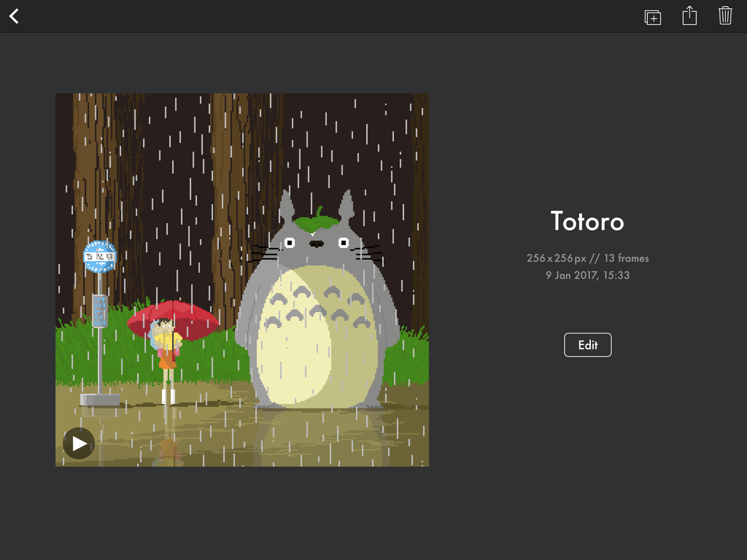
Task: Open the share/export icon
Action: (x=689, y=16)
